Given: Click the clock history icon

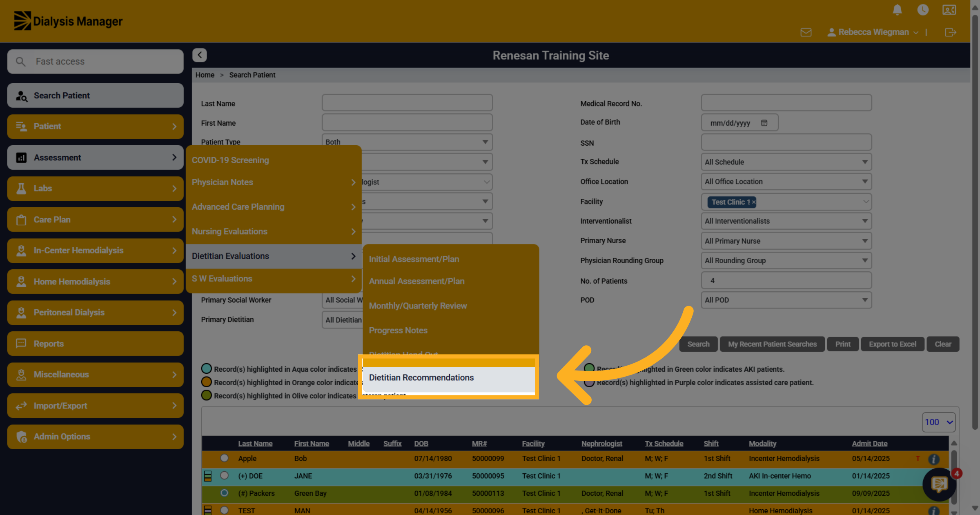Looking at the screenshot, I should (923, 9).
